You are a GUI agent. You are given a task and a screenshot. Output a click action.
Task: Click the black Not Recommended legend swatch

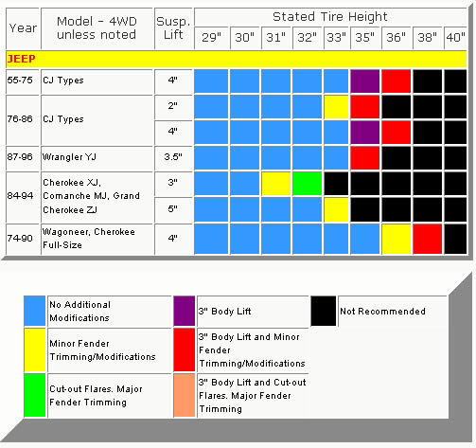point(324,311)
